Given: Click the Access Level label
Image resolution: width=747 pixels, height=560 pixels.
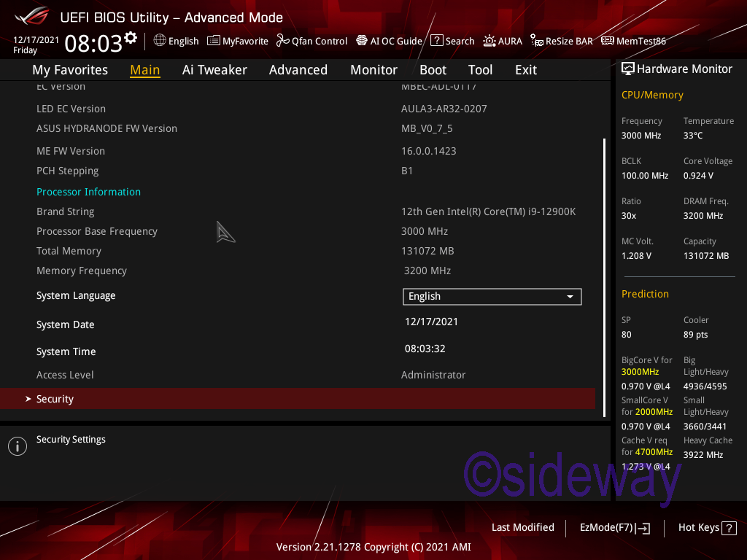Looking at the screenshot, I should [x=65, y=375].
